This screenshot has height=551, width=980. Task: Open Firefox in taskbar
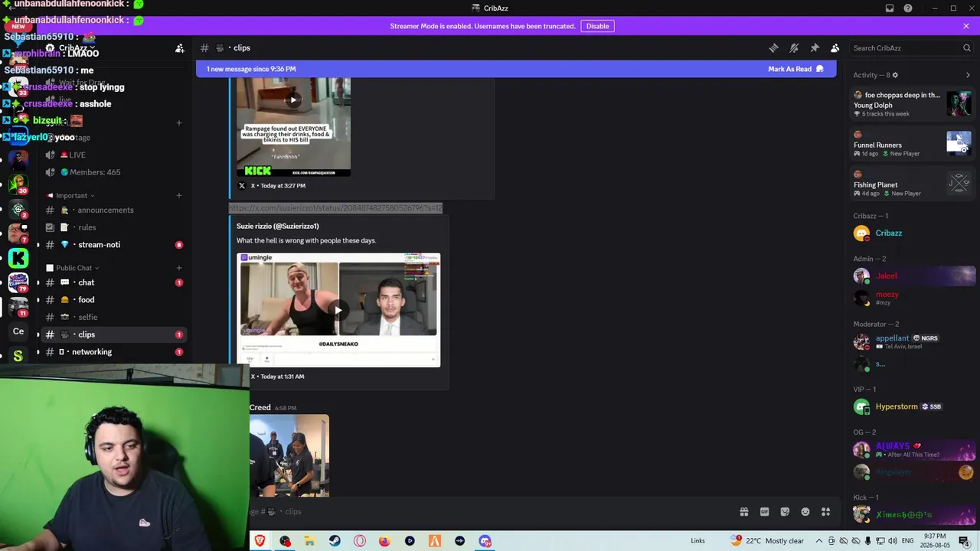tap(384, 541)
